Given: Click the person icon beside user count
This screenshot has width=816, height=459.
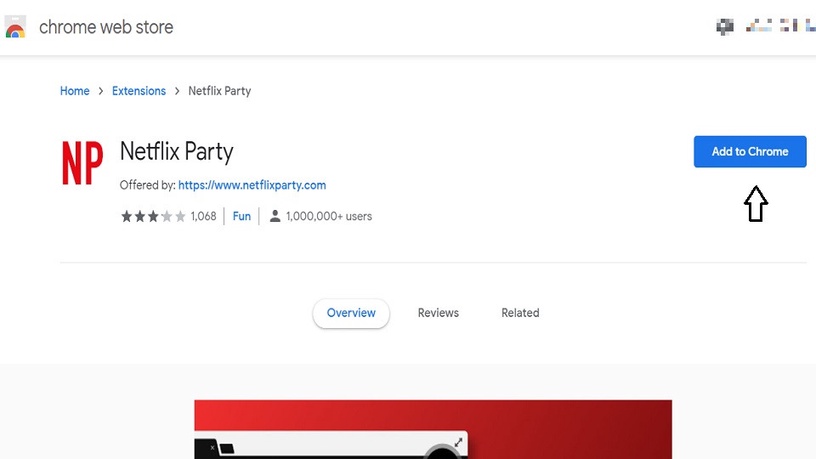Looking at the screenshot, I should click(275, 216).
